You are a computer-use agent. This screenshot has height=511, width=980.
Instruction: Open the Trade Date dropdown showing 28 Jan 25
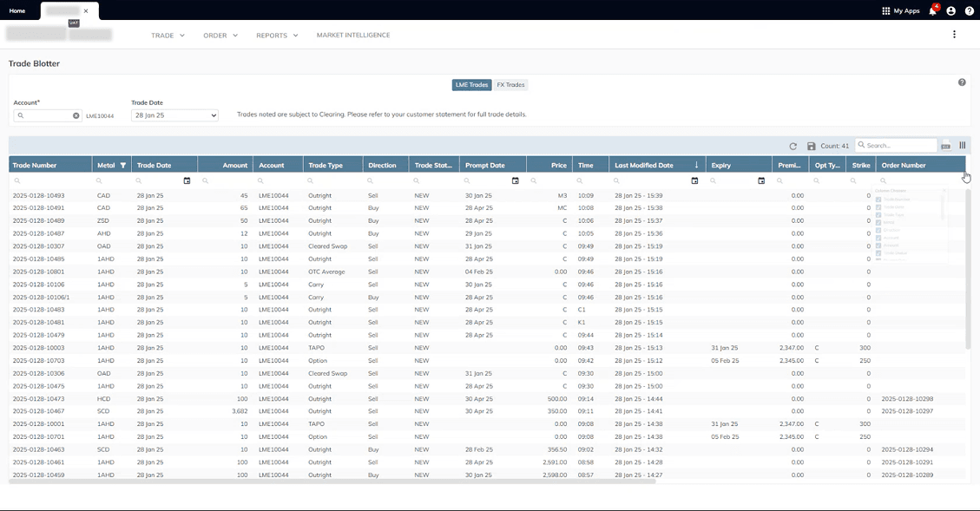pyautogui.click(x=173, y=115)
